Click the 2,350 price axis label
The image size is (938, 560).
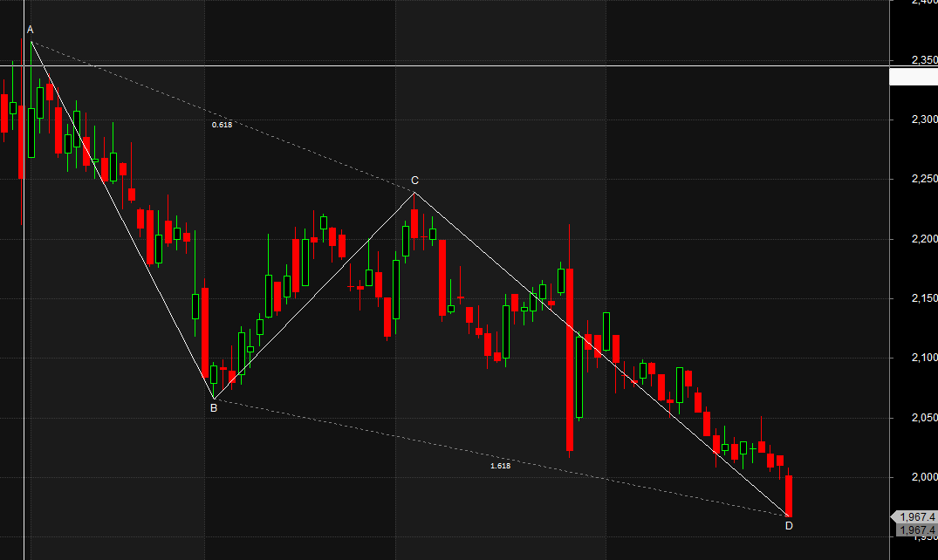pos(924,60)
